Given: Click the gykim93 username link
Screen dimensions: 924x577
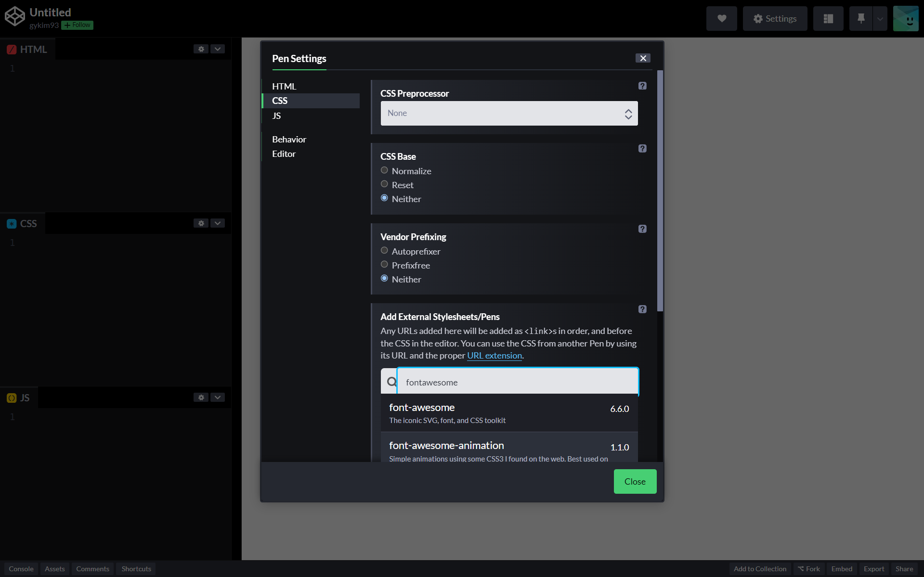Looking at the screenshot, I should pyautogui.click(x=44, y=26).
